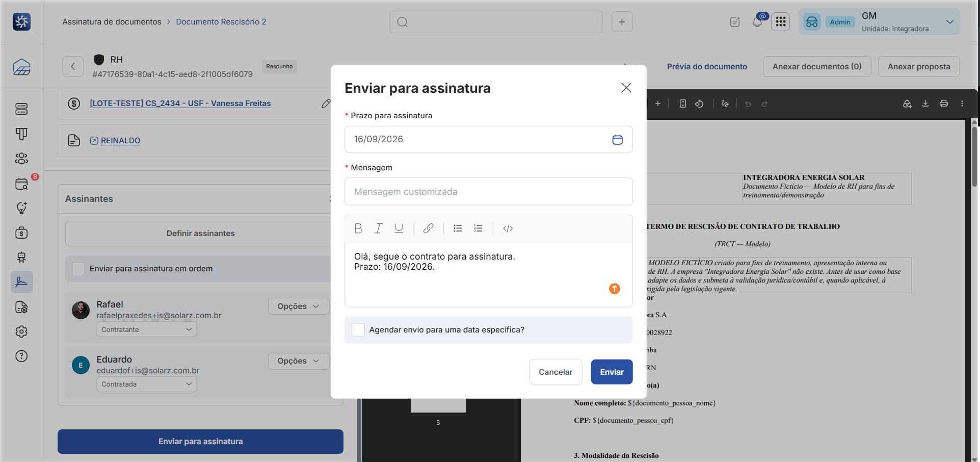Toggle italic formatting in message editor
Screen dimensions: 980x462
coord(378,228)
